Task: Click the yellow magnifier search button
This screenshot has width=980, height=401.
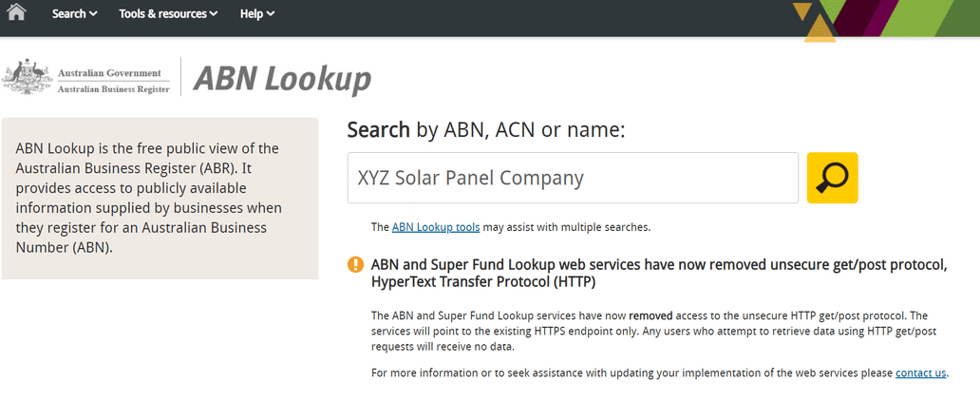Action: pos(832,178)
